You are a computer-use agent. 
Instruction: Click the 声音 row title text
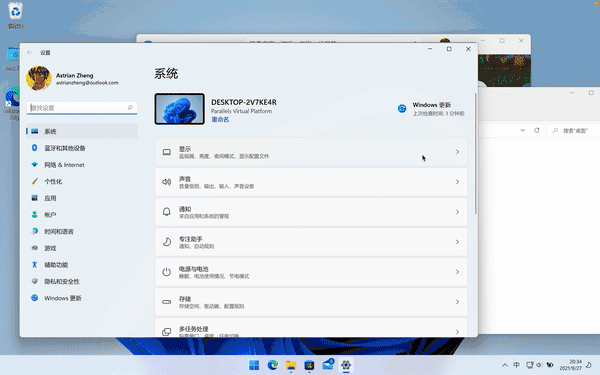coord(185,179)
